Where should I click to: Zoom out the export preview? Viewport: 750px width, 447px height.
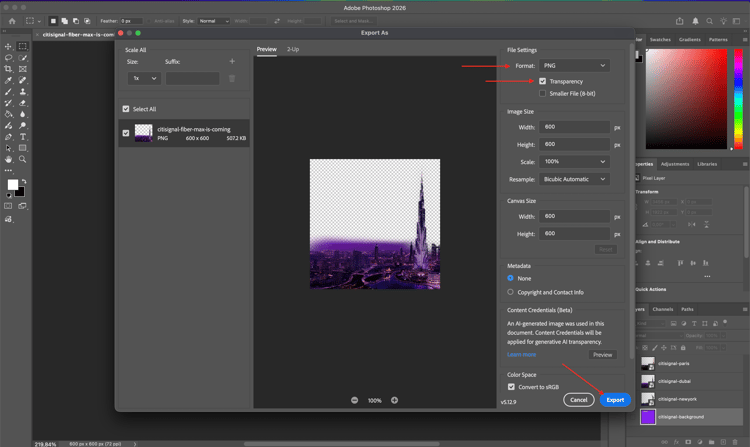click(x=354, y=400)
